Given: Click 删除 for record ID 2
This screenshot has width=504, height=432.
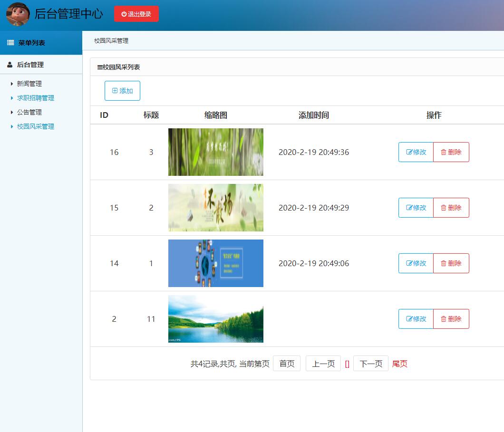Looking at the screenshot, I should click(451, 319).
